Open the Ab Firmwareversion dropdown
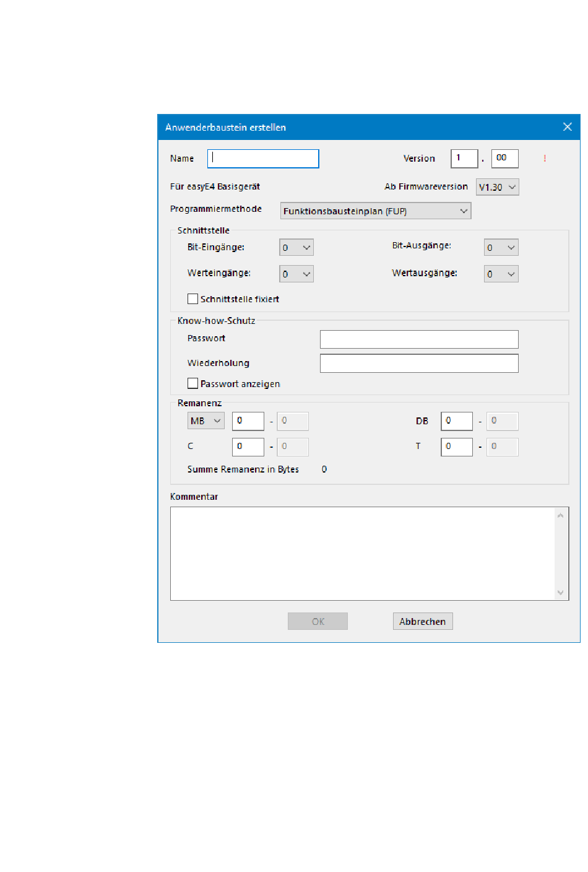The height and width of the screenshot is (872, 588). (x=497, y=187)
